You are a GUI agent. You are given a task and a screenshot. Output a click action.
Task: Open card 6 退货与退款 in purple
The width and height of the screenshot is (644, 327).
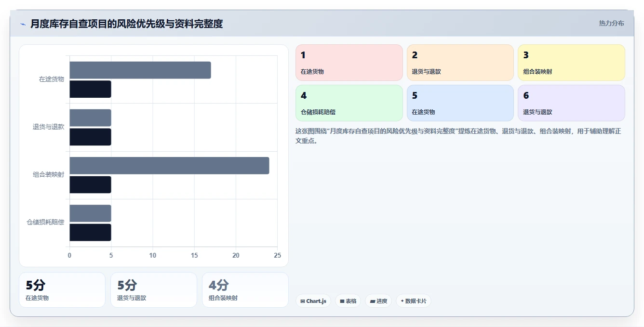[571, 103]
